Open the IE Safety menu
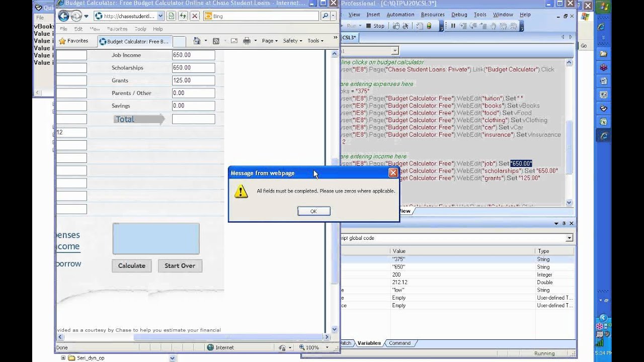This screenshot has width=644, height=362. [292, 41]
